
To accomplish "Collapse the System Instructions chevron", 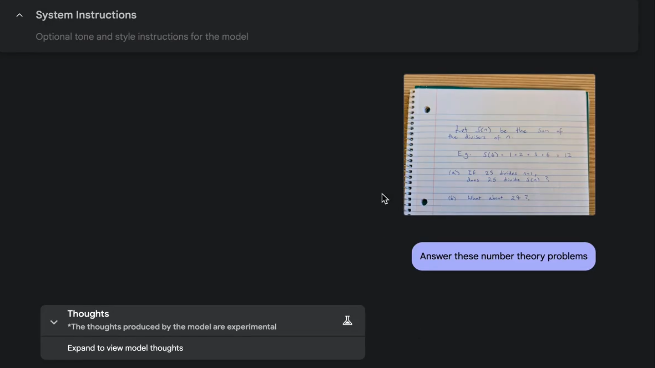I will (19, 15).
